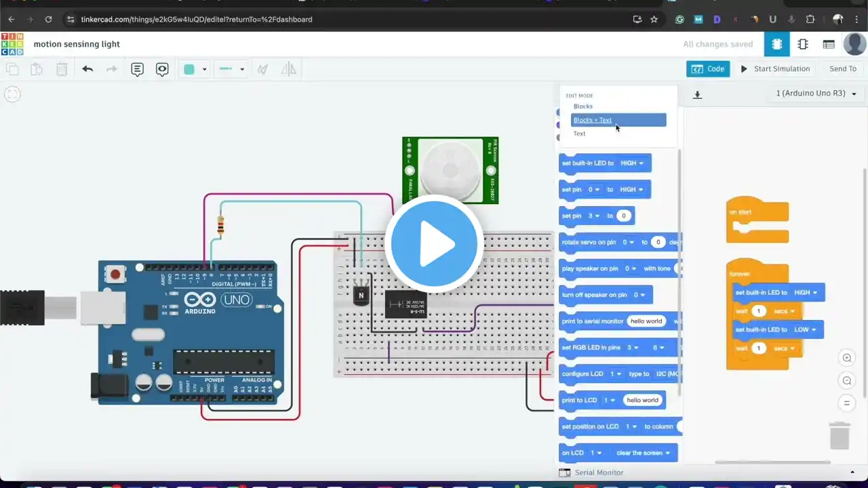Click the download code icon
This screenshot has height=488, width=868.
pos(697,95)
